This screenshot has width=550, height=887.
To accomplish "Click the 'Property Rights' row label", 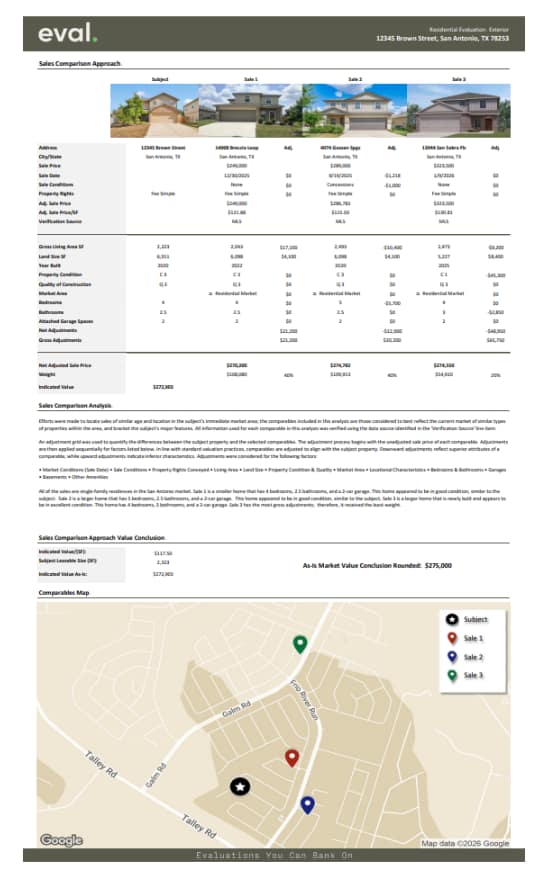I will 56,194.
